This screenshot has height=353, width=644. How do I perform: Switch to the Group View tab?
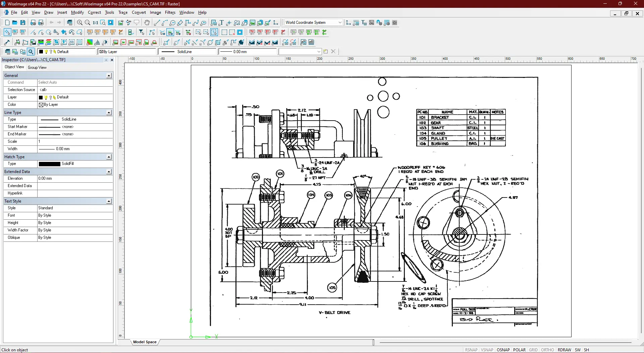coord(37,68)
